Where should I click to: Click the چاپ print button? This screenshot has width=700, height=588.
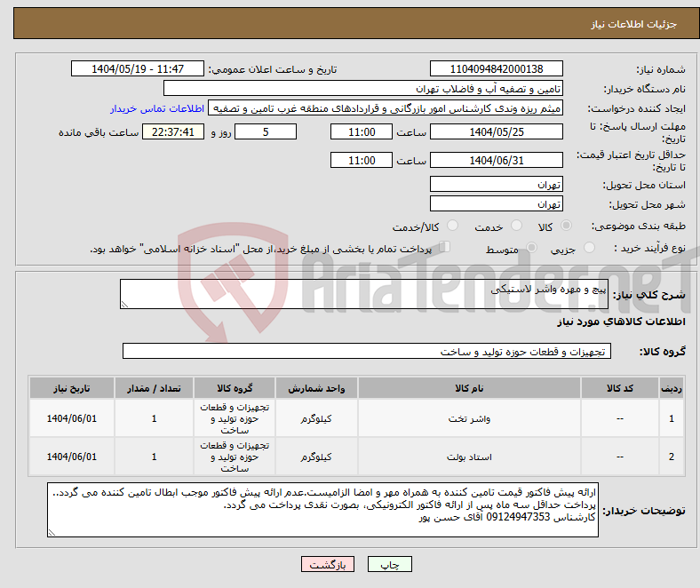390,564
